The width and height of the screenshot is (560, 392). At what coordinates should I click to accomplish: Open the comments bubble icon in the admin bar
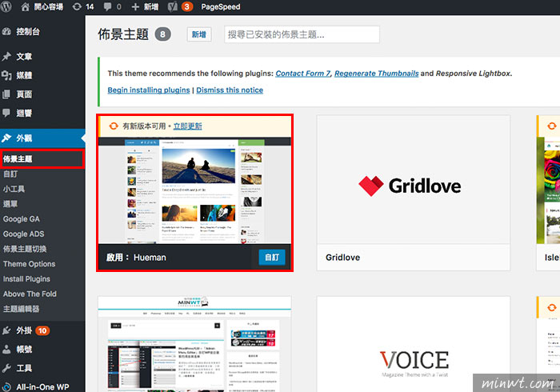coord(107,6)
